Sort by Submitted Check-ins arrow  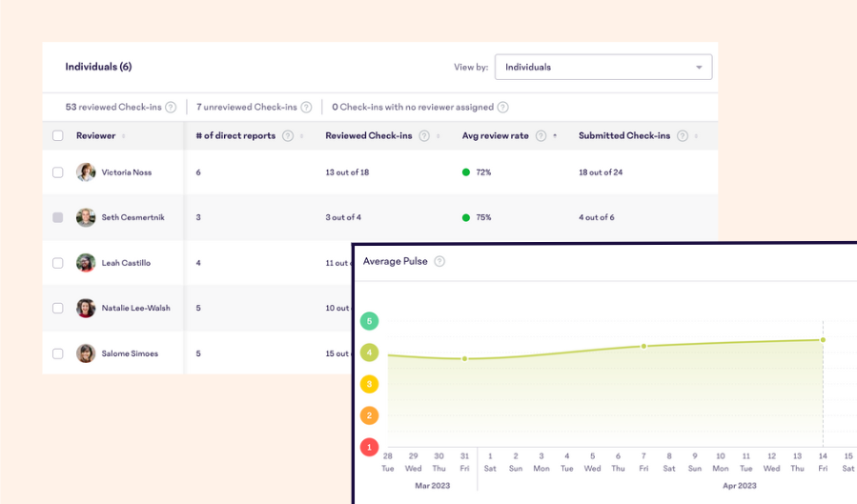click(x=696, y=136)
